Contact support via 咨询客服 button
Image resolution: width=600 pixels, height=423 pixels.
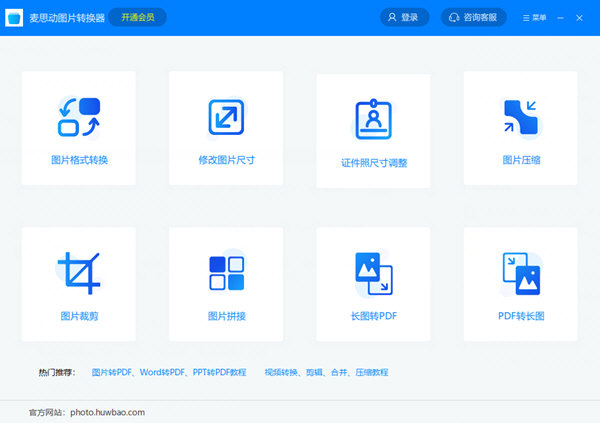pos(474,17)
